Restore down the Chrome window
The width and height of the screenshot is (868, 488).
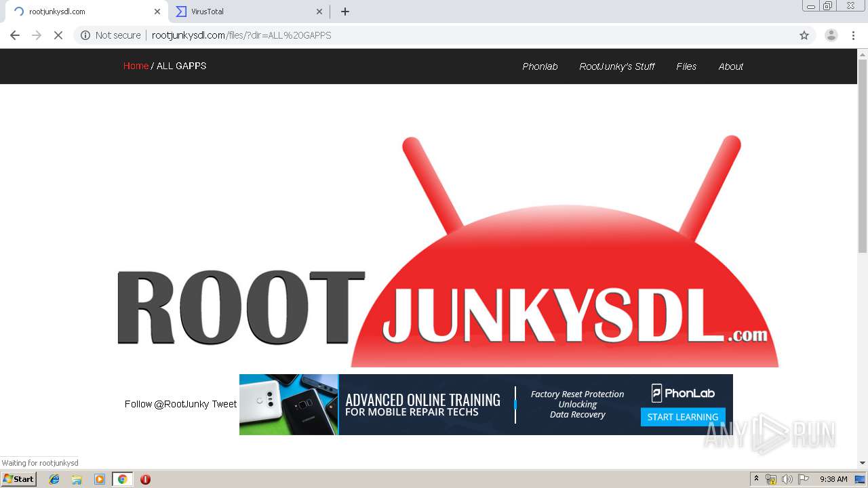pos(828,5)
